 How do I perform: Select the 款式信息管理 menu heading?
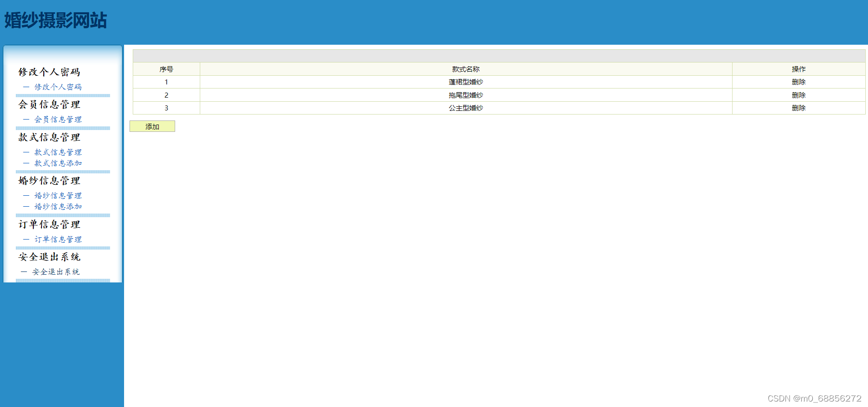pyautogui.click(x=49, y=137)
